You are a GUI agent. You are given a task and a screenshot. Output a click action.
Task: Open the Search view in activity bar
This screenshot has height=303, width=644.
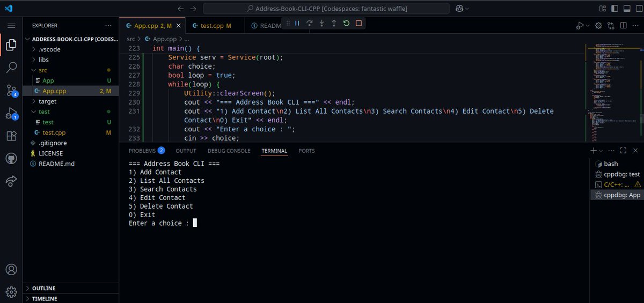pos(11,68)
